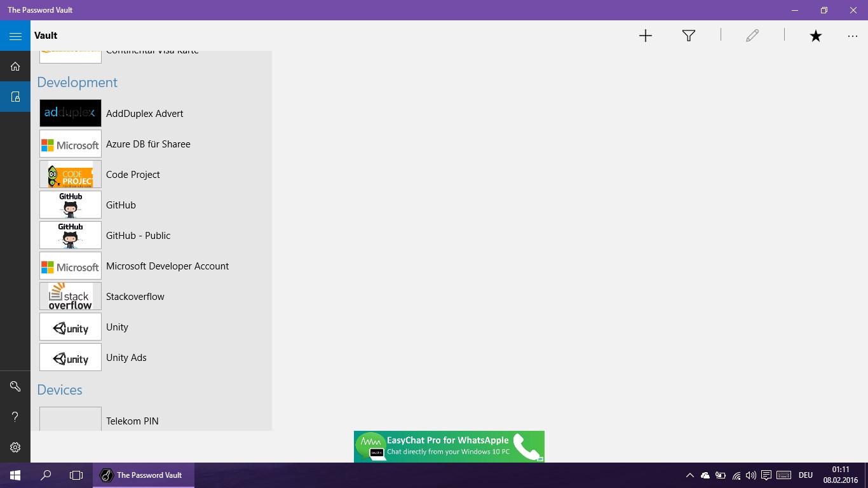Open the taskbar clock and date
Screen dimensions: 868x488
coord(841,475)
